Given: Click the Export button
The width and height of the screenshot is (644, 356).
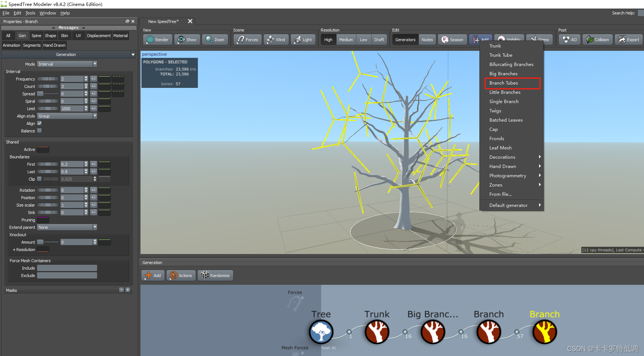Looking at the screenshot, I should pyautogui.click(x=629, y=40).
